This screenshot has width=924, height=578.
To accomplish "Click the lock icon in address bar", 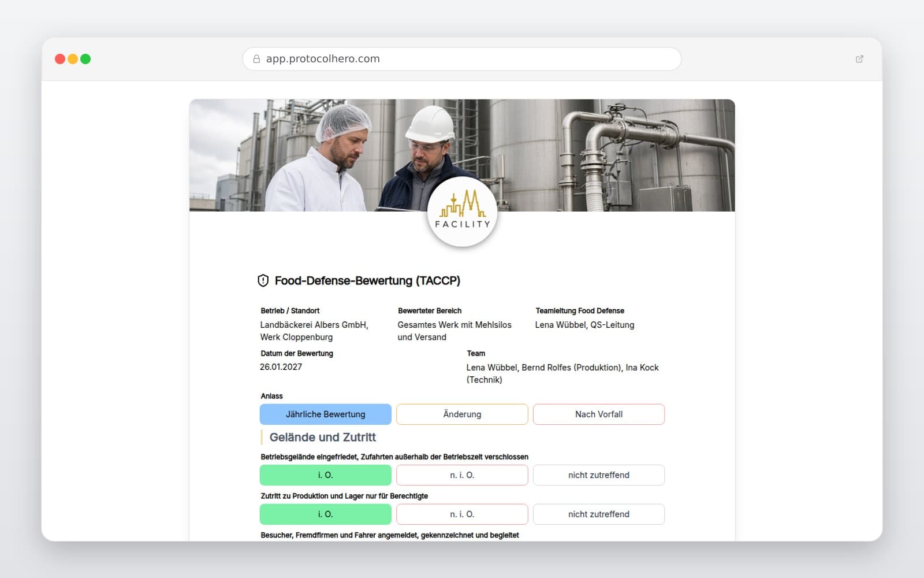I will tap(256, 59).
